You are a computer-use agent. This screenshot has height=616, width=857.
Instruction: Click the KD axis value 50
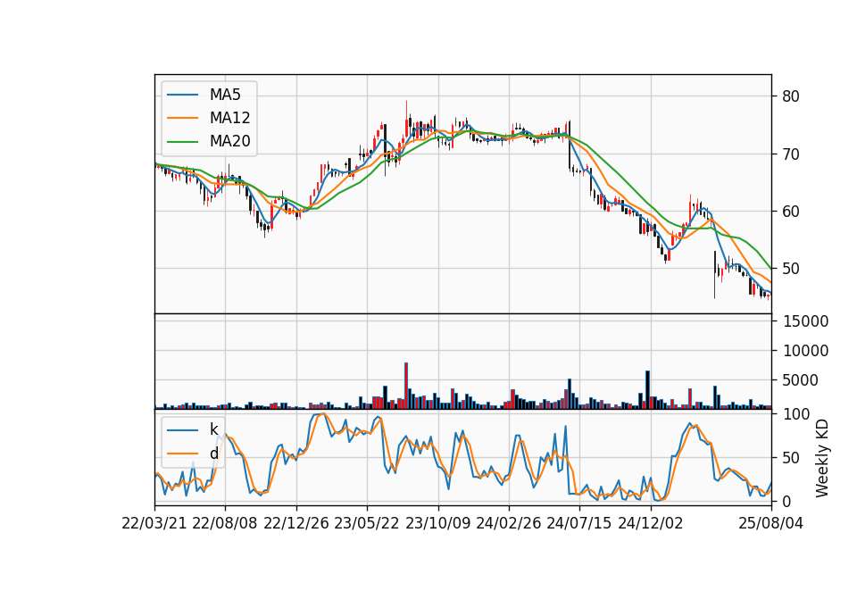point(791,458)
